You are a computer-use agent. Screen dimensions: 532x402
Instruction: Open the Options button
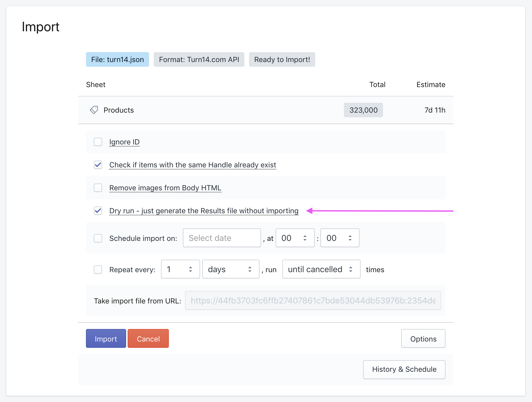click(423, 339)
